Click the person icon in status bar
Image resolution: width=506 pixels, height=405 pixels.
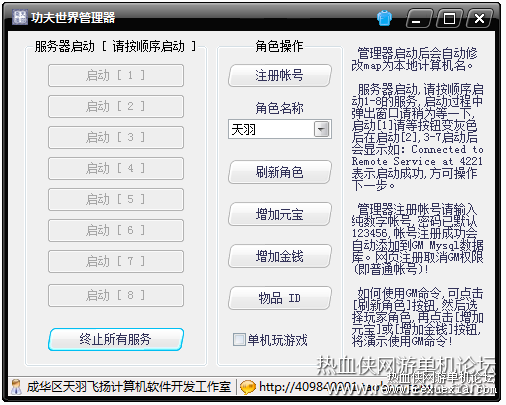pyautogui.click(x=16, y=387)
